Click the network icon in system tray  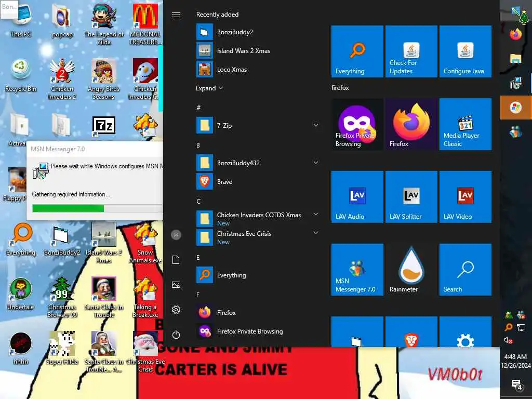point(521,327)
